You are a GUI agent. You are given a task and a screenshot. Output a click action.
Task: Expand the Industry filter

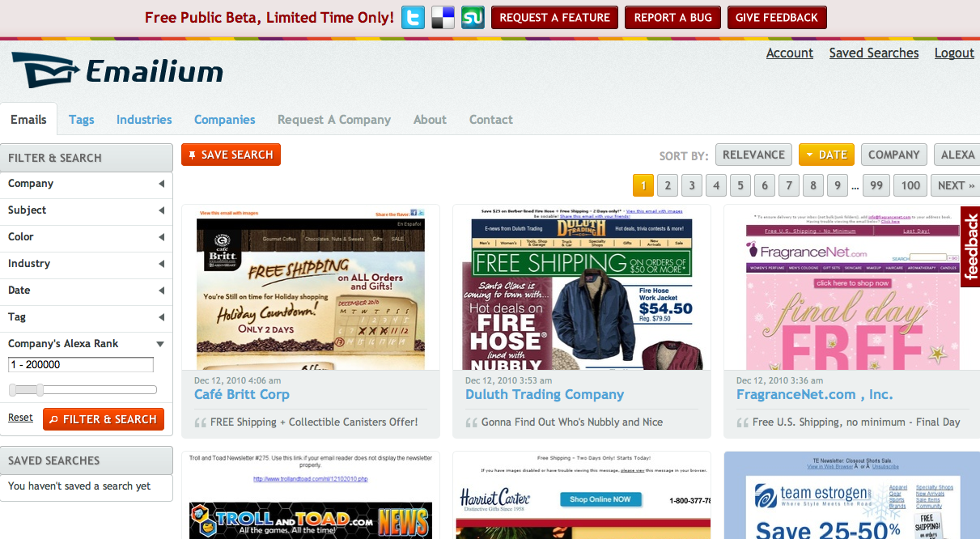tap(87, 264)
